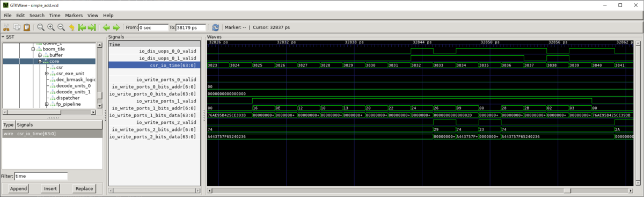Click the SST tree scroll-up arrow
This screenshot has width=644, height=197.
pyautogui.click(x=100, y=46)
